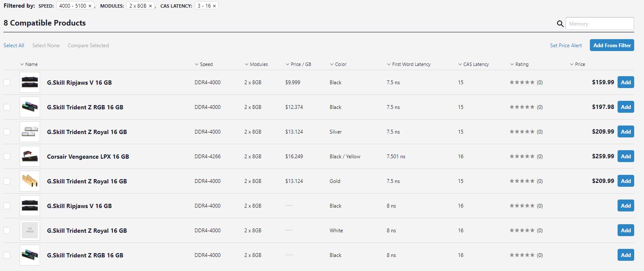
Task: Open the $159.99 Ripjaws V product thumbnail
Action: click(30, 83)
